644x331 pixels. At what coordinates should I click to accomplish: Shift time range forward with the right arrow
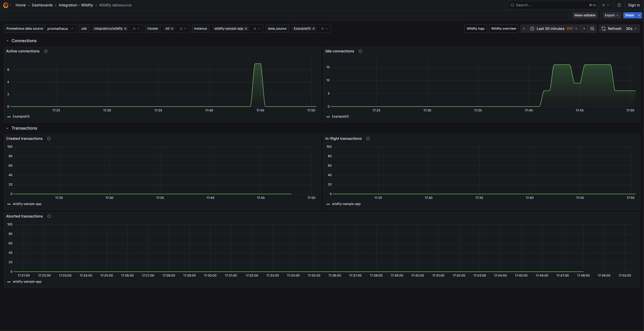tap(584, 28)
